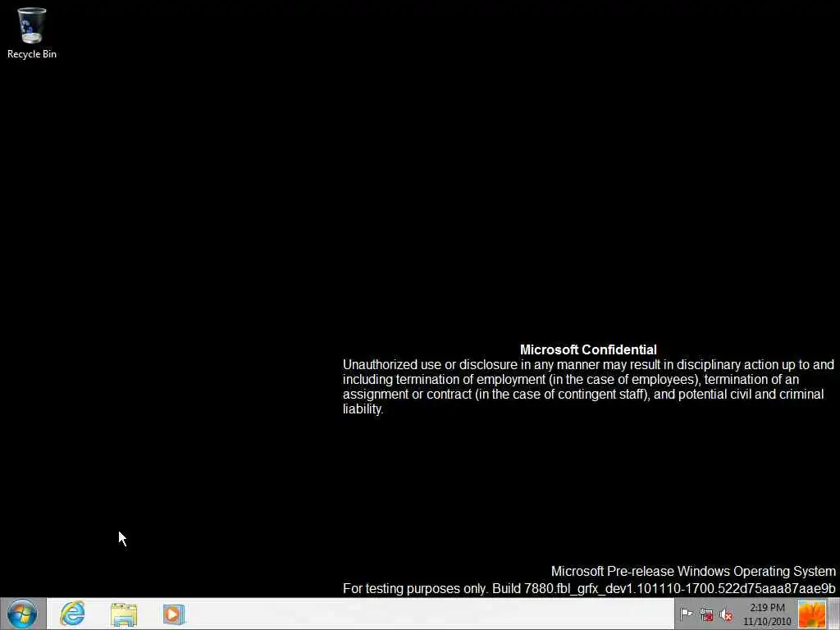
Task: Select the Recycle Bin desktop icon
Action: click(x=32, y=33)
